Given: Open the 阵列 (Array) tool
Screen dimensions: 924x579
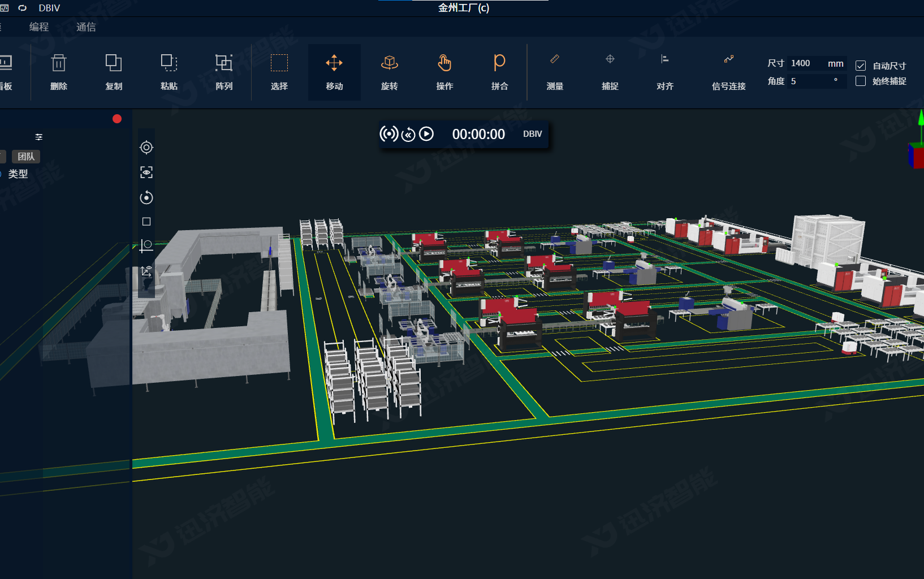Looking at the screenshot, I should click(x=224, y=72).
